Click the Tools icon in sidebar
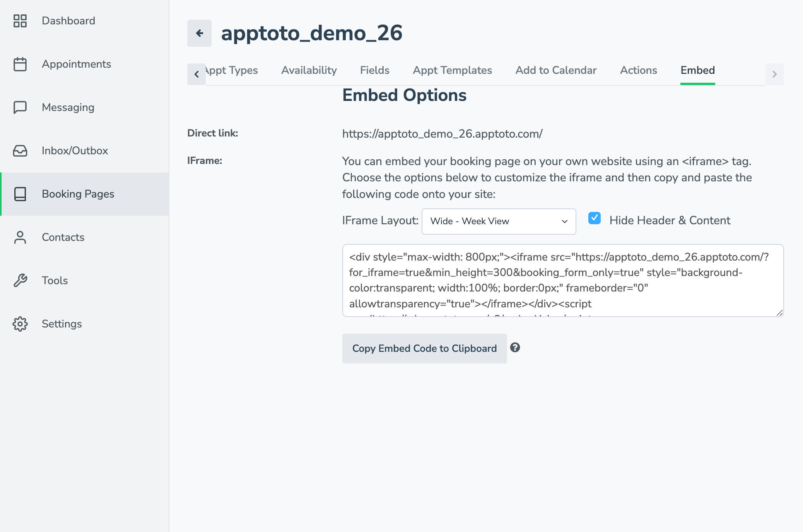Screen dimensions: 803x532 tap(20, 280)
